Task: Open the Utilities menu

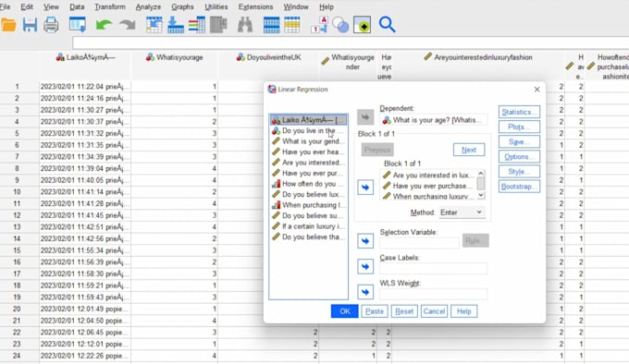Action: click(216, 6)
